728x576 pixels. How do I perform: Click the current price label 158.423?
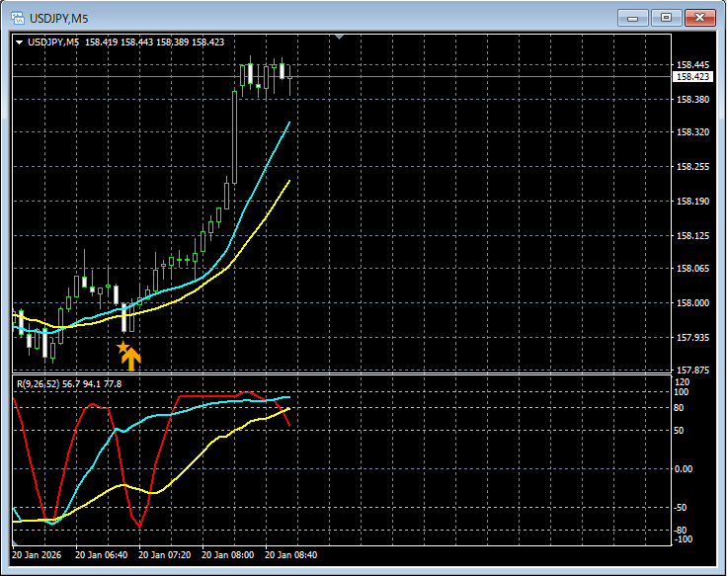692,77
